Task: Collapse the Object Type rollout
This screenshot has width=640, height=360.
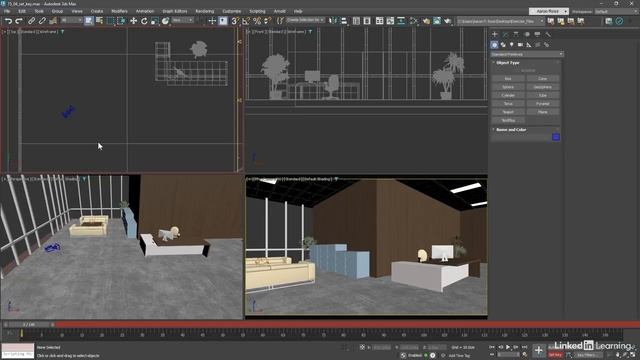Action: [508, 62]
